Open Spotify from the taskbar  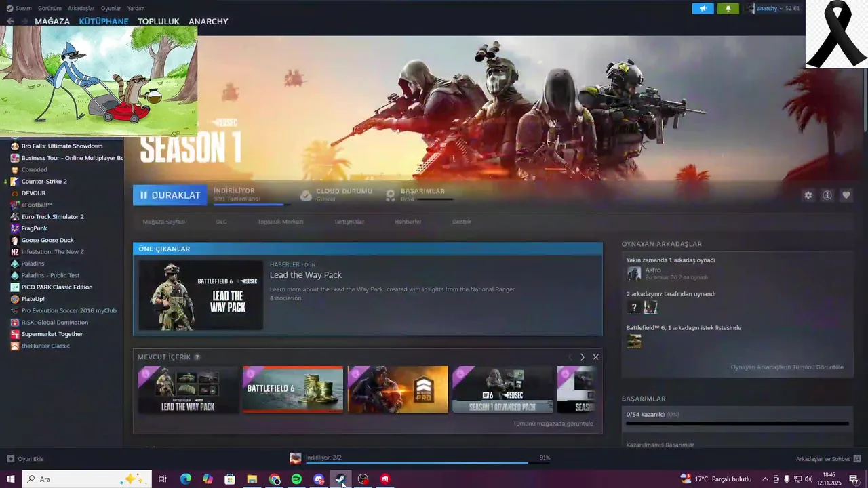(296, 479)
